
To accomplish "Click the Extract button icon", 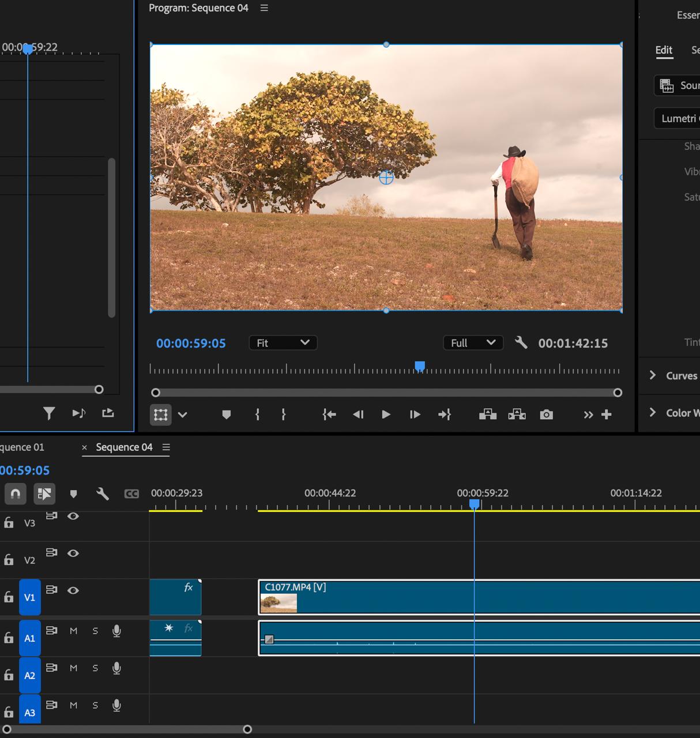I will 517,415.
